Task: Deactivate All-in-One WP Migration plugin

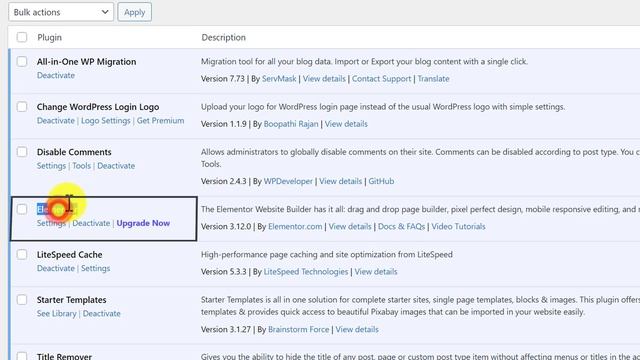Action: [56, 75]
